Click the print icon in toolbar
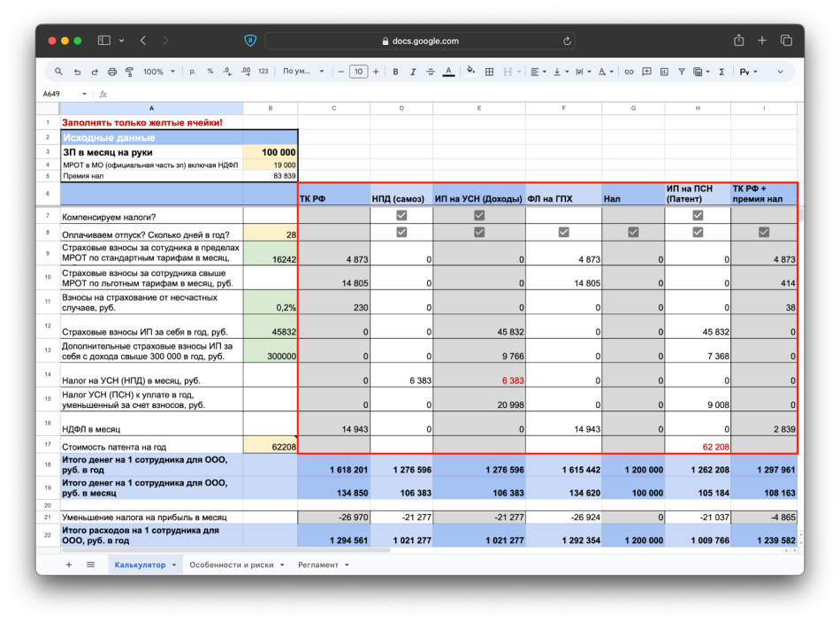 (x=112, y=72)
